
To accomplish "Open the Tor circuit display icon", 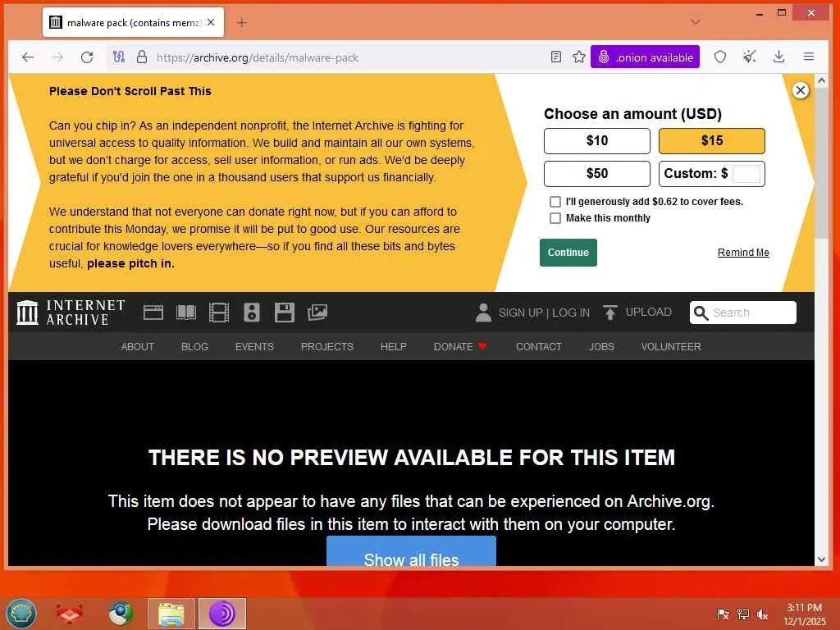I will pyautogui.click(x=118, y=57).
